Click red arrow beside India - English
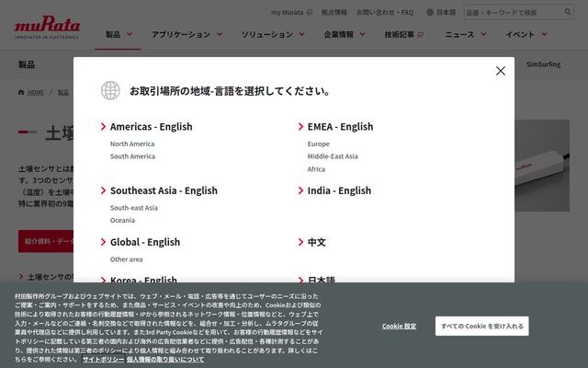Screen dimensions: 588x368 click(x=300, y=190)
